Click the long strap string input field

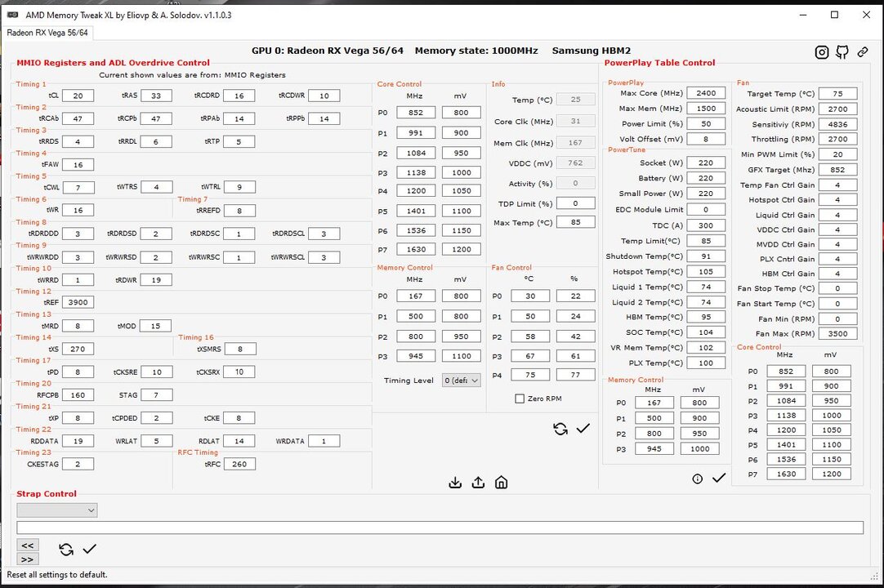pyautogui.click(x=440, y=528)
